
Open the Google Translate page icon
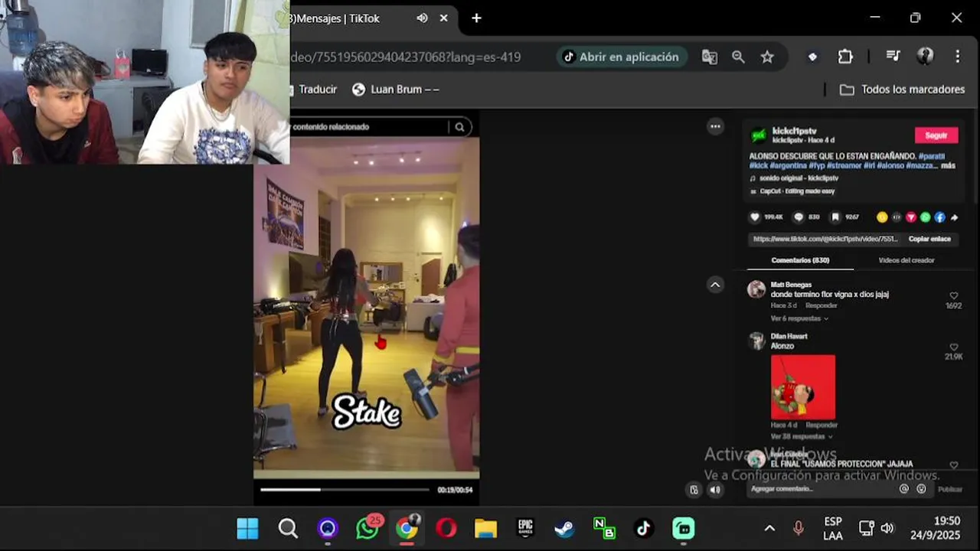pos(710,57)
